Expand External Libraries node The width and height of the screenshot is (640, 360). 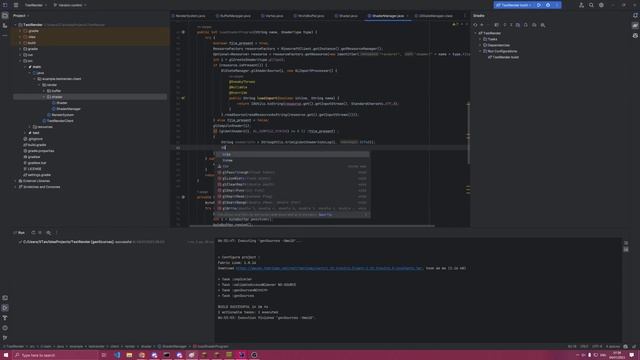coord(16,181)
